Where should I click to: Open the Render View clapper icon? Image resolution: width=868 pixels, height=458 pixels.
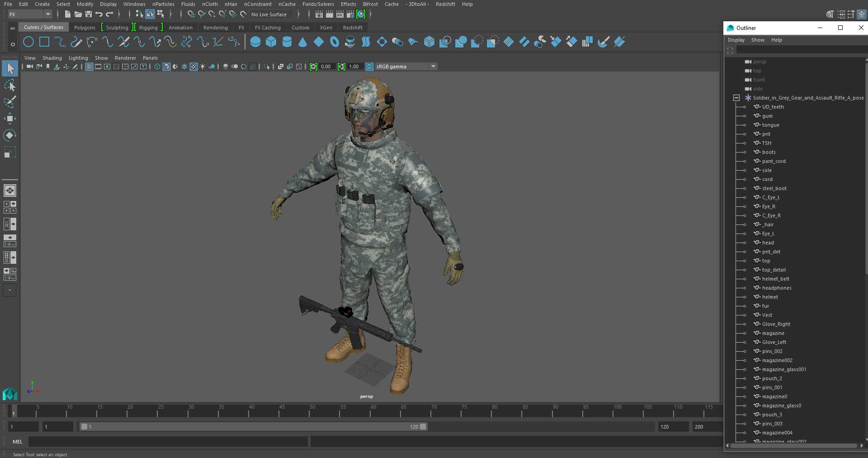[x=319, y=14]
